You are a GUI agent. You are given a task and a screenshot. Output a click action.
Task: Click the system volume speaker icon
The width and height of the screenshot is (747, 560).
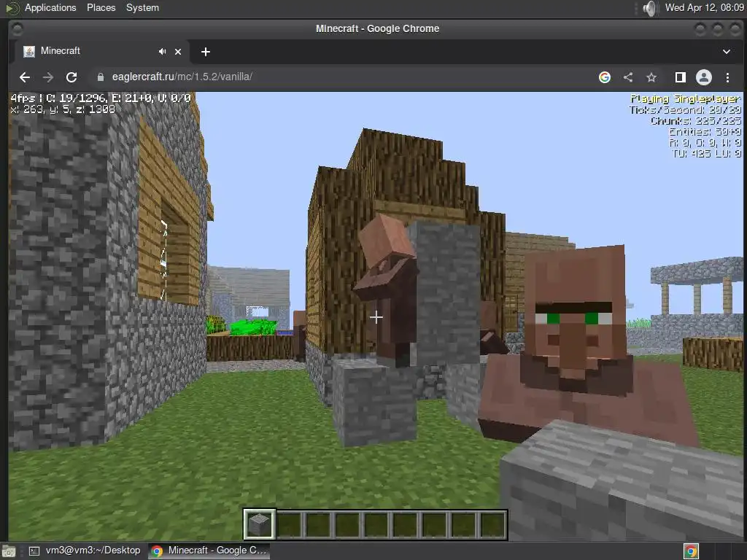(x=650, y=8)
